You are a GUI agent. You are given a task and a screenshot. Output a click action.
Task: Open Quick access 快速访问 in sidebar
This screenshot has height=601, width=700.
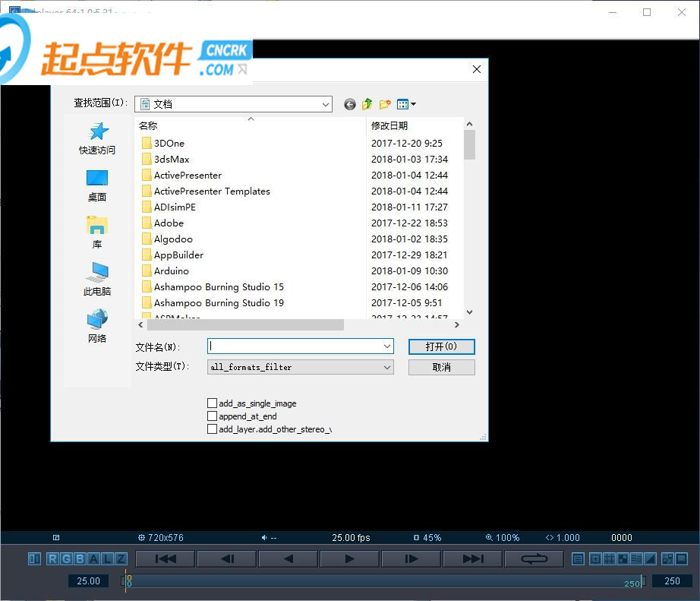tap(97, 138)
